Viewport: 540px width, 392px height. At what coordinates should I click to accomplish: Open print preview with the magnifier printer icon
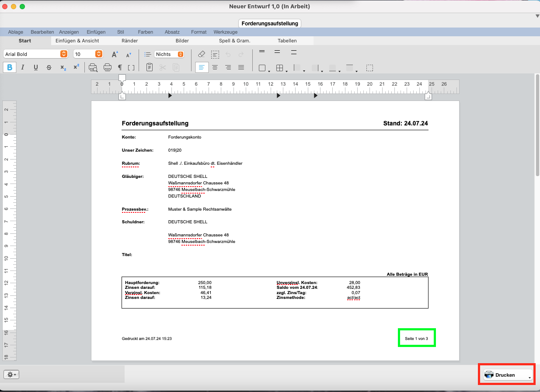tap(93, 67)
